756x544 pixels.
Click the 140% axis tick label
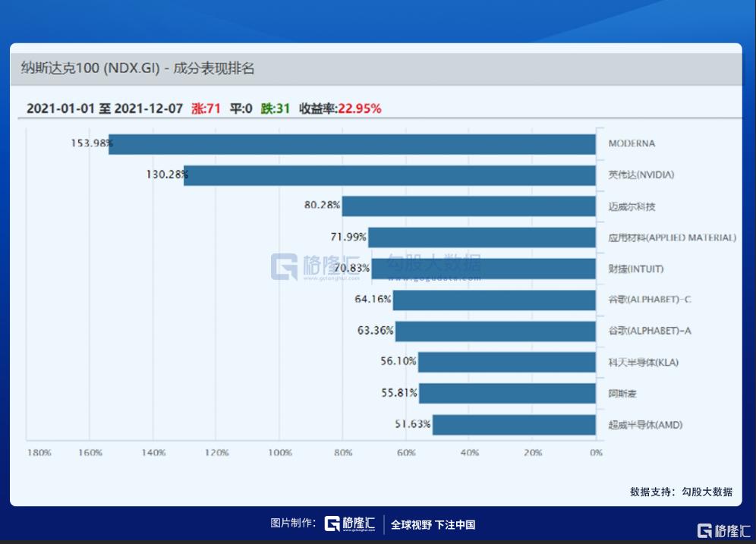(x=153, y=452)
